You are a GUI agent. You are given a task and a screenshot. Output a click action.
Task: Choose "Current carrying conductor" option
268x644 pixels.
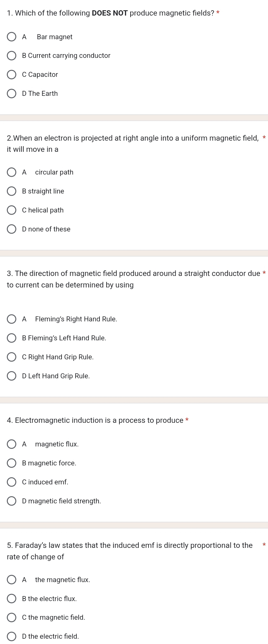click(12, 56)
